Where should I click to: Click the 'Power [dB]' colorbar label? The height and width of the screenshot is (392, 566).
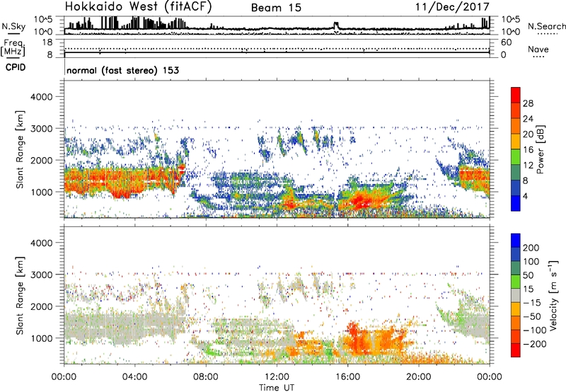tap(541, 149)
